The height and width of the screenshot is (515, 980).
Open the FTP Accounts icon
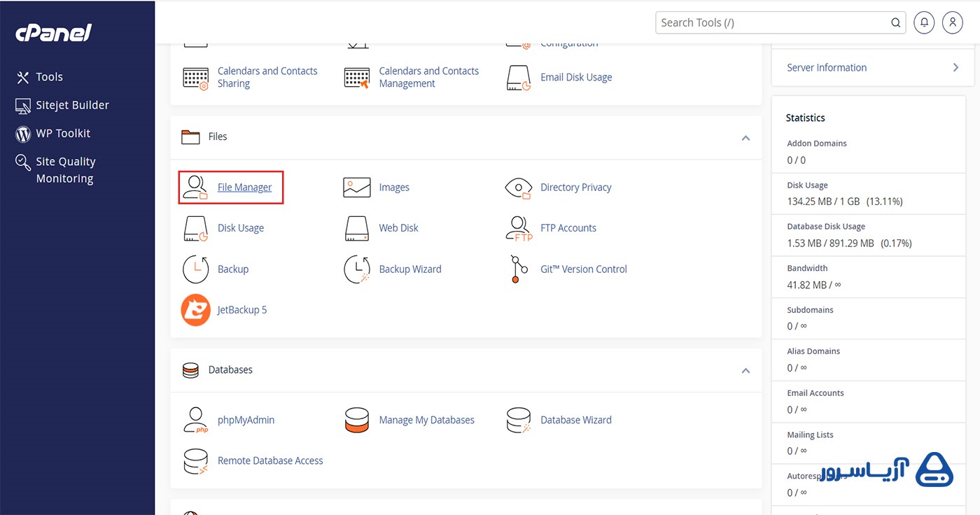click(x=519, y=228)
